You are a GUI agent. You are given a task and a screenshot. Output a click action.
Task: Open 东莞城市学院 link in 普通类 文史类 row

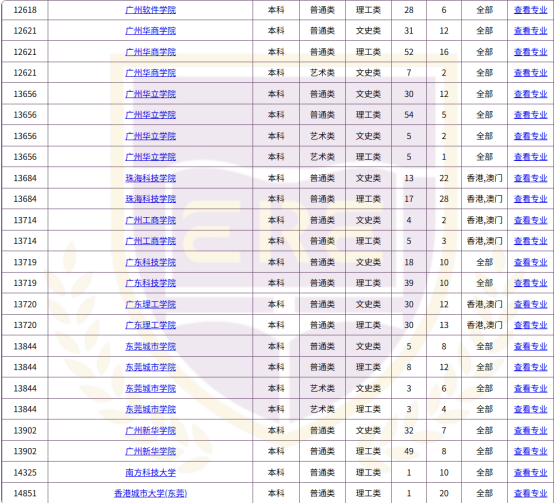[x=151, y=346]
